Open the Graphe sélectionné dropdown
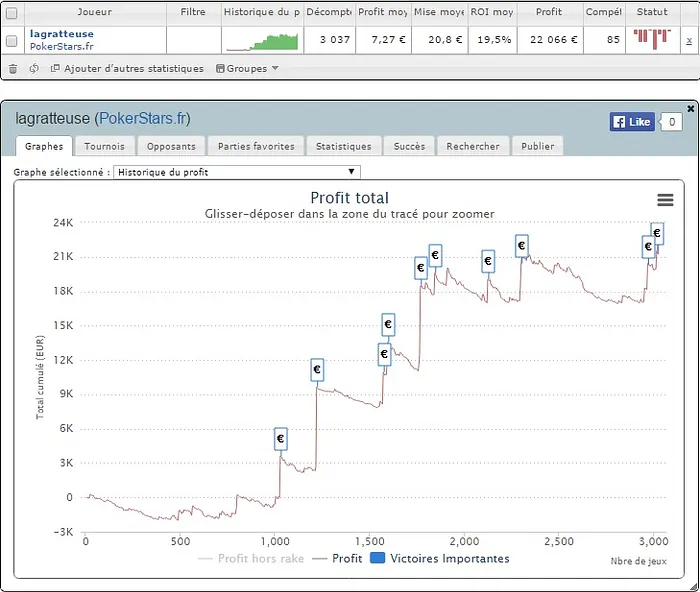700x592 pixels. [237, 172]
